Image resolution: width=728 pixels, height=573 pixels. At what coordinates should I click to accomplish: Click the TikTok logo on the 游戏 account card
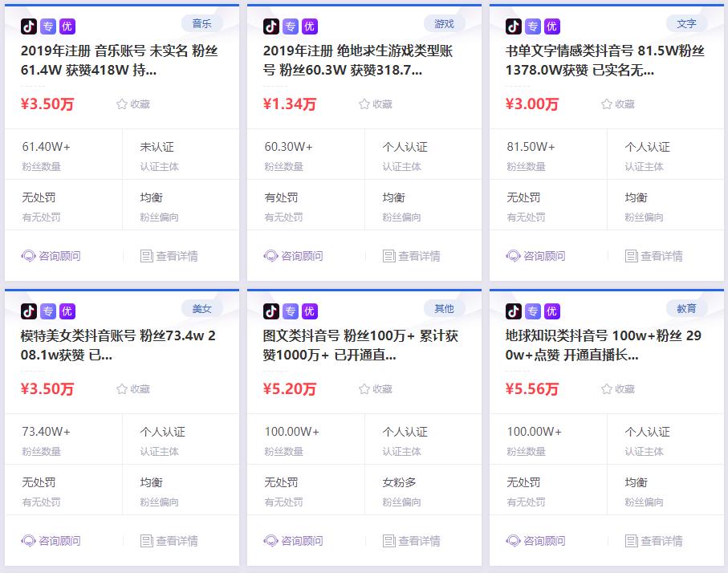tap(271, 26)
